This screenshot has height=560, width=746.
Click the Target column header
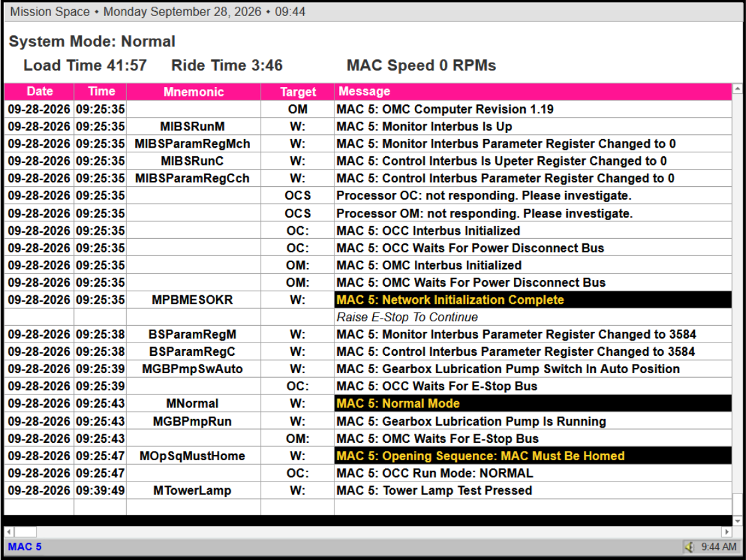click(298, 92)
